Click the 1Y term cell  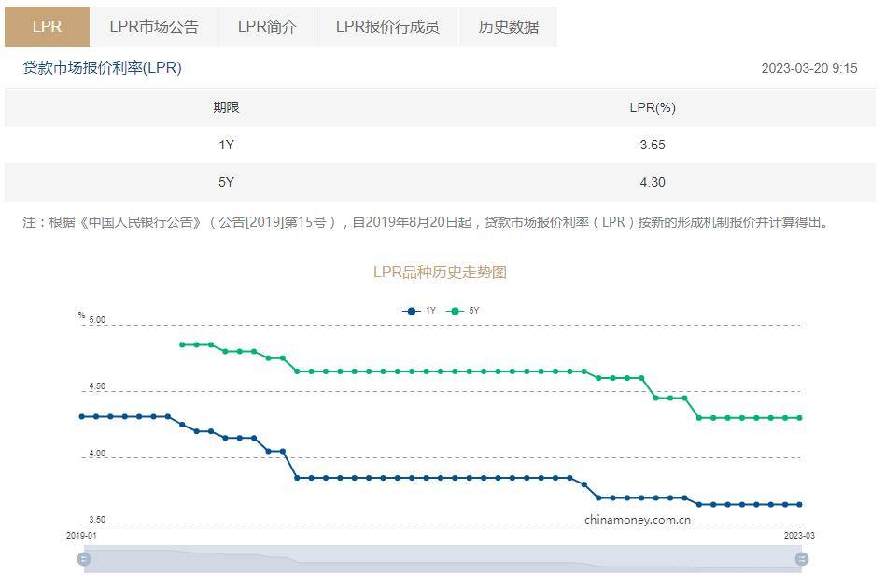pos(226,145)
